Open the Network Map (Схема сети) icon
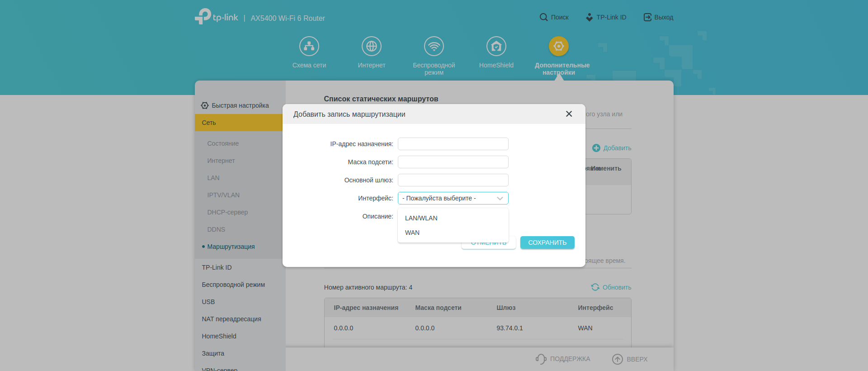 click(x=309, y=46)
